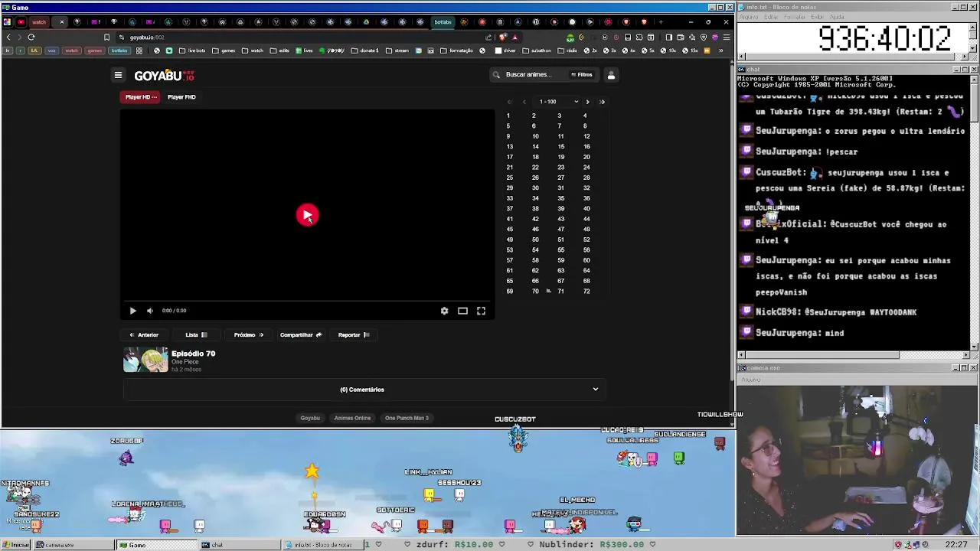
Task: Go to previous episode range page
Action: tap(524, 102)
